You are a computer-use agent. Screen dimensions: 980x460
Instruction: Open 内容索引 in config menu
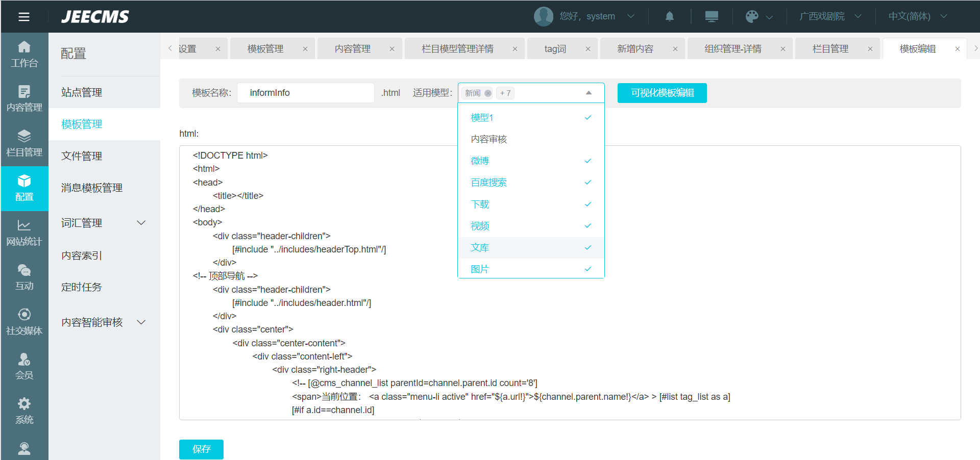pyautogui.click(x=104, y=255)
